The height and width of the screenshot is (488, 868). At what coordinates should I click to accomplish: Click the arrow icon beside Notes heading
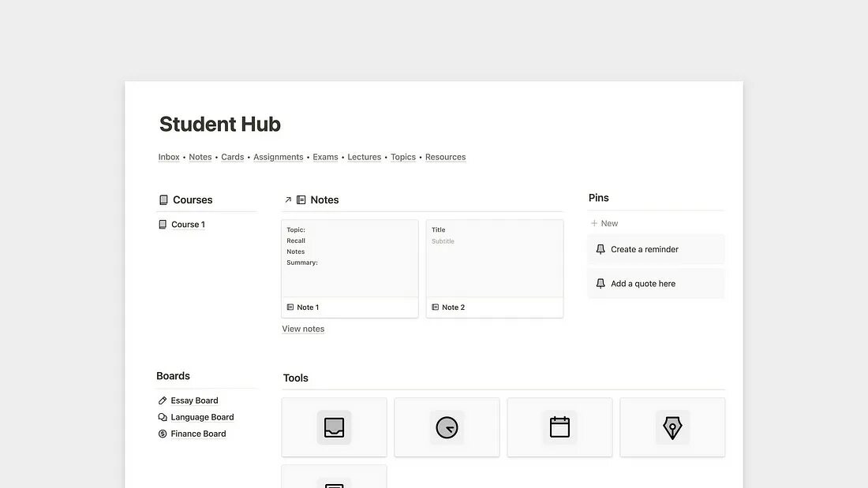pos(288,199)
